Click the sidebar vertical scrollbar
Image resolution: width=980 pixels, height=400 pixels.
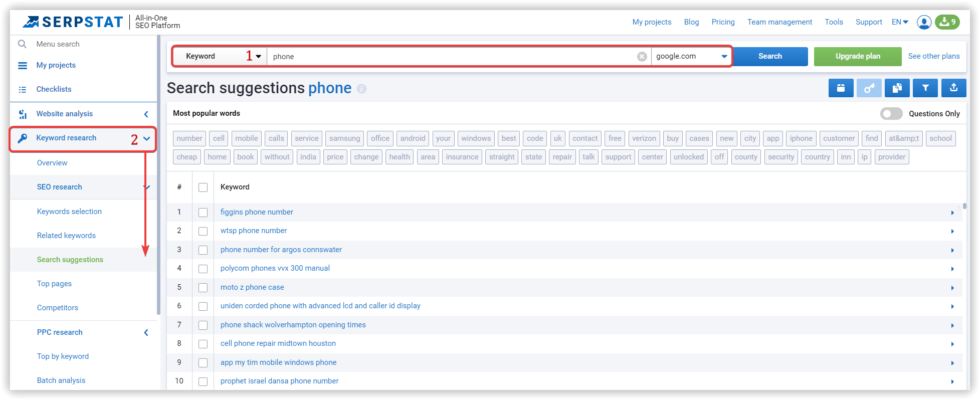point(159,175)
